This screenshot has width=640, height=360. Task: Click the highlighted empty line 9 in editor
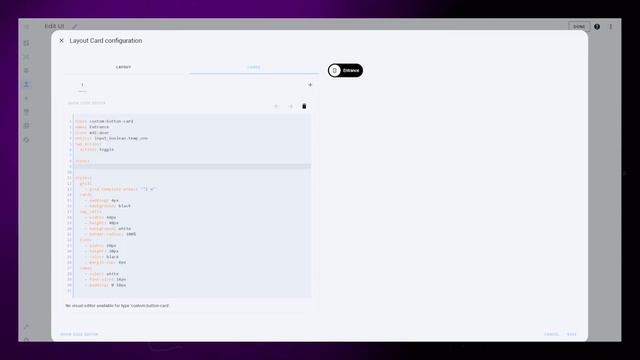click(x=192, y=167)
